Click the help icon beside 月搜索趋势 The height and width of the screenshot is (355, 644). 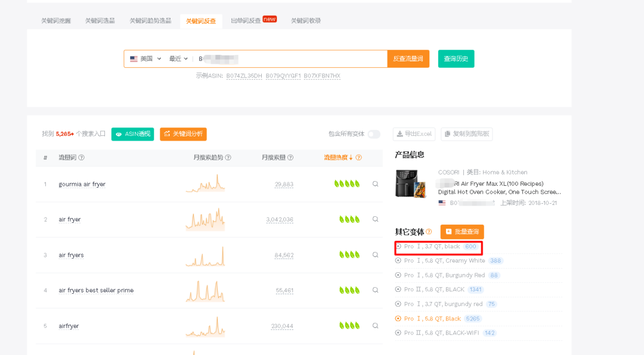[x=228, y=158]
